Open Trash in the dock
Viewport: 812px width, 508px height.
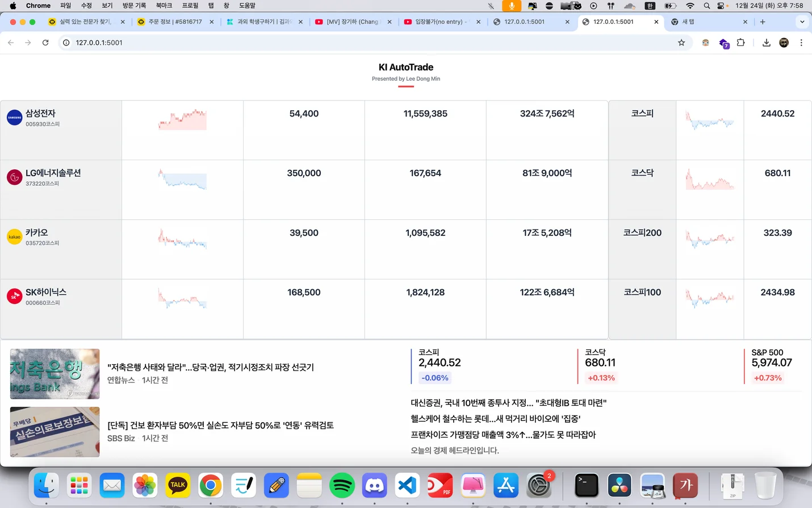765,485
